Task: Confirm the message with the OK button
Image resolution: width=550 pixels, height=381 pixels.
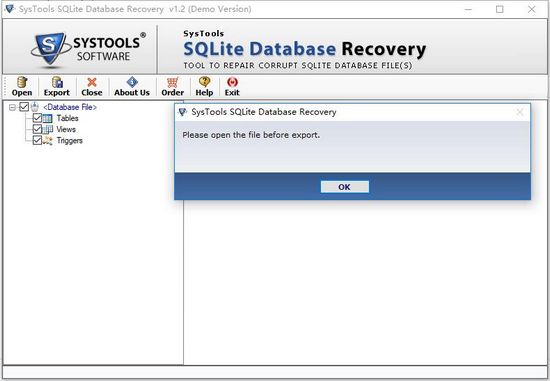Action: (344, 187)
